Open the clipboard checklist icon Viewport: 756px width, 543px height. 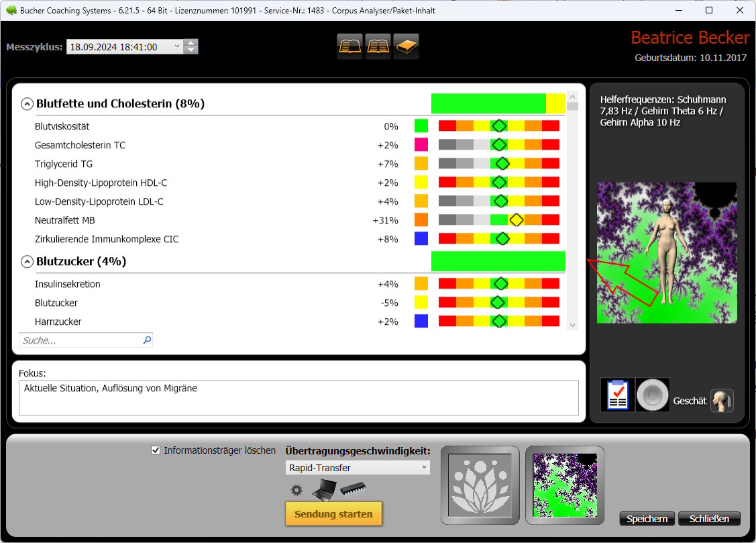click(618, 395)
